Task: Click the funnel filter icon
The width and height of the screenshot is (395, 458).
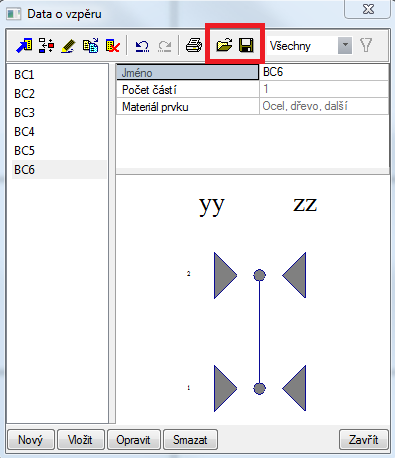Action: pyautogui.click(x=366, y=45)
